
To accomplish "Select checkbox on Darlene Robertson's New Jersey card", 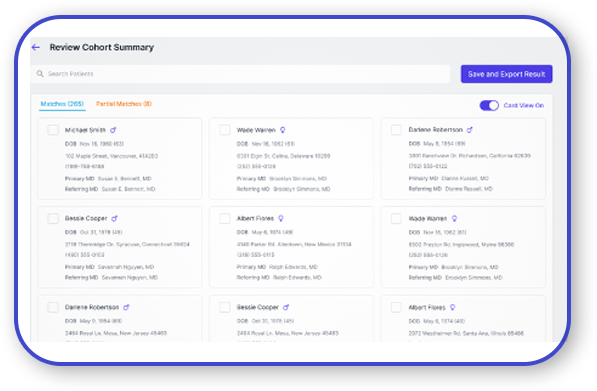I will 53,307.
